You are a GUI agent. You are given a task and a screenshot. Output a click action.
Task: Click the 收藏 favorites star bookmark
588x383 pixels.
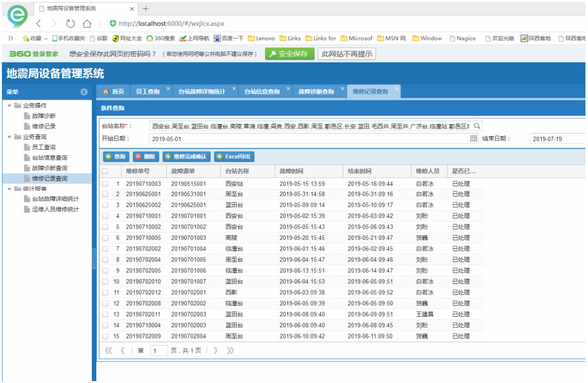click(32, 39)
